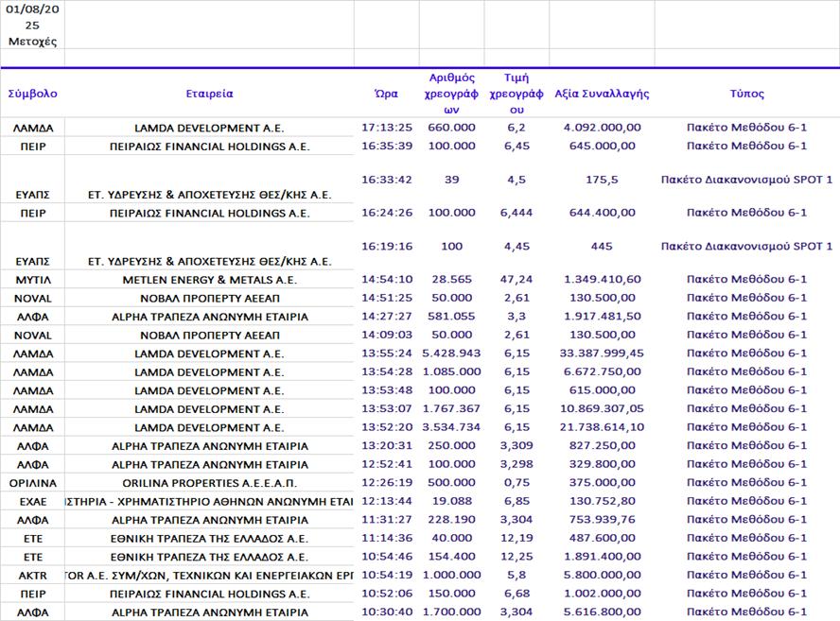
Task: Select the transaction value 5.616.800,00
Action: 601,612
